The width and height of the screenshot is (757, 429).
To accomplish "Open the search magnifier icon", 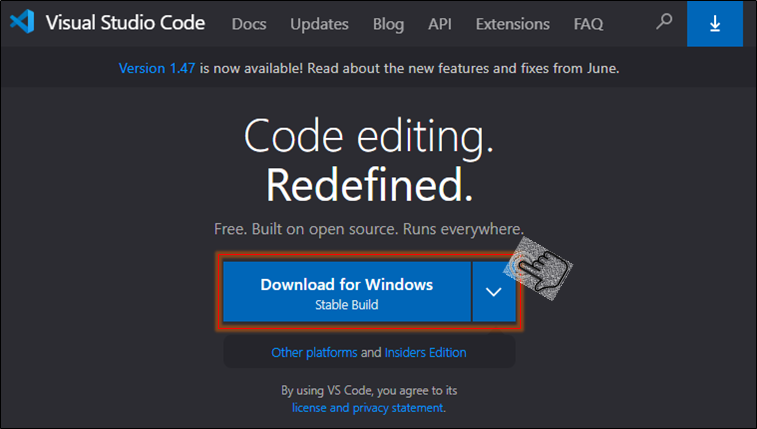I will point(664,22).
